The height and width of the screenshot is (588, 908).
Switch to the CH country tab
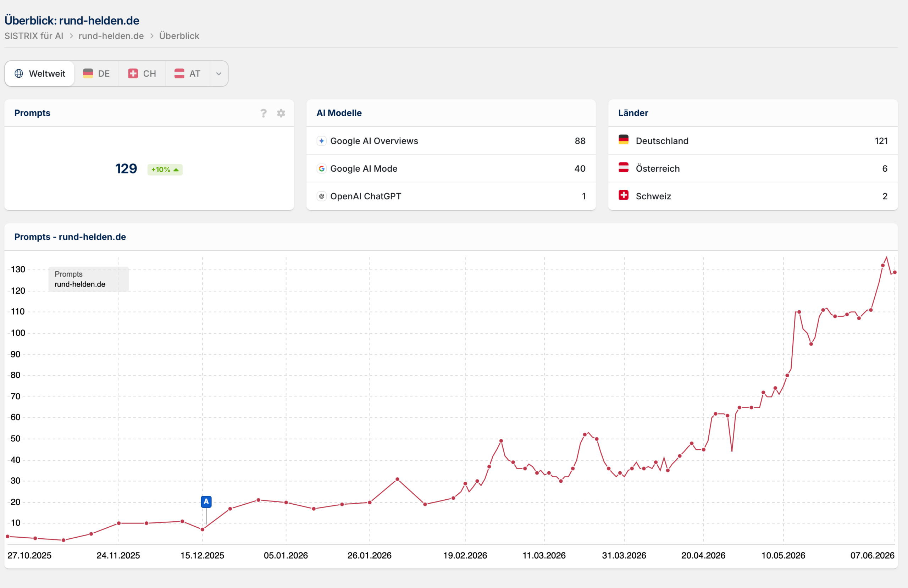[142, 74]
